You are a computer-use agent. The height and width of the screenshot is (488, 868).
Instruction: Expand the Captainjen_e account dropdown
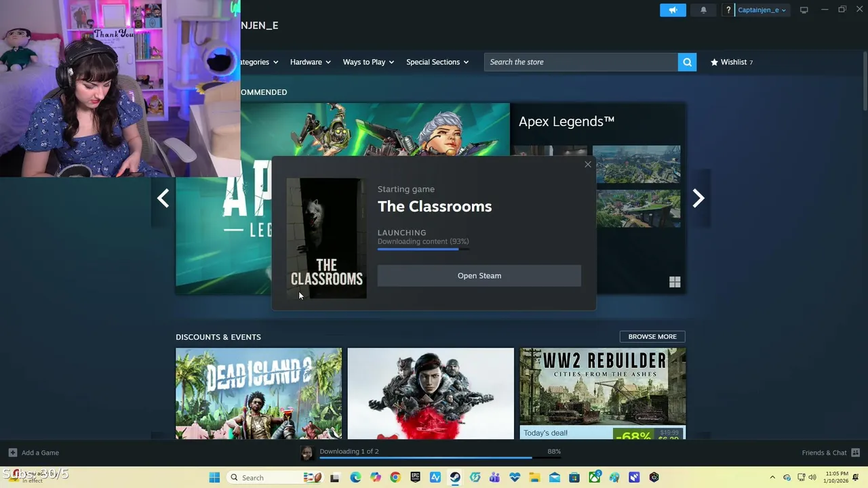pyautogui.click(x=762, y=10)
